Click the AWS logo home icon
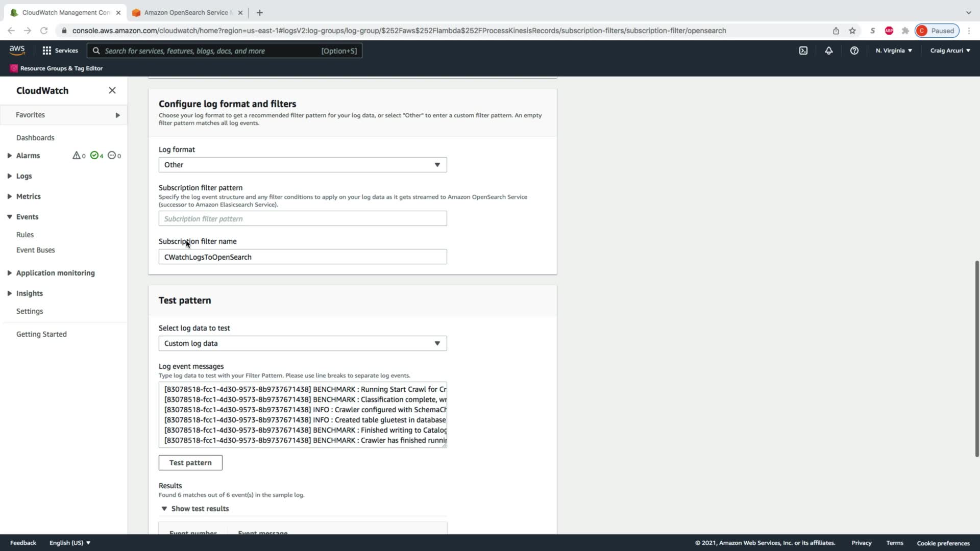This screenshot has width=980, height=551. (x=17, y=50)
